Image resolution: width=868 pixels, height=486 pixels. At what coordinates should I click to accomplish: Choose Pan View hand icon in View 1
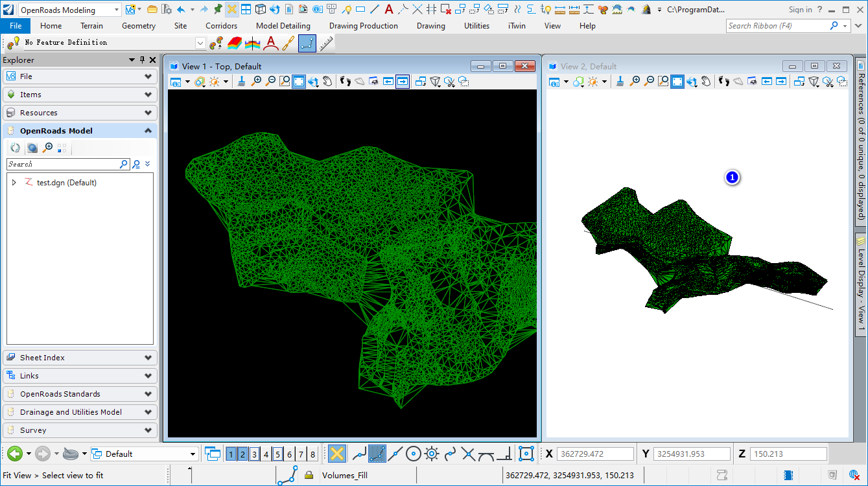coord(327,82)
